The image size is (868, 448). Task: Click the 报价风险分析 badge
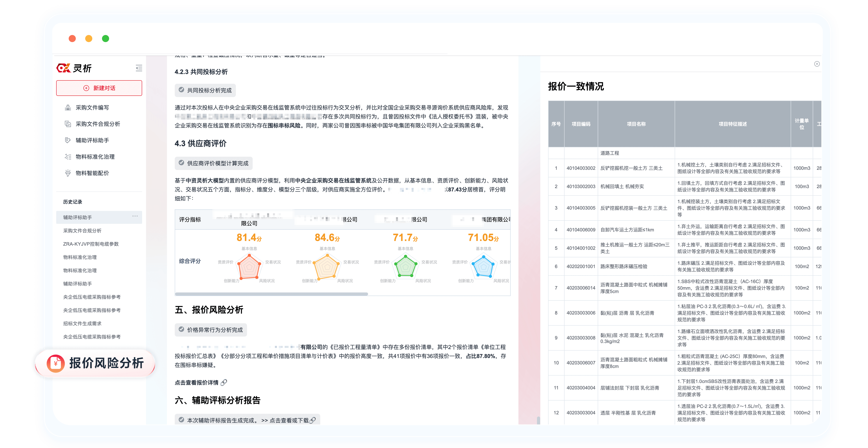[95, 363]
